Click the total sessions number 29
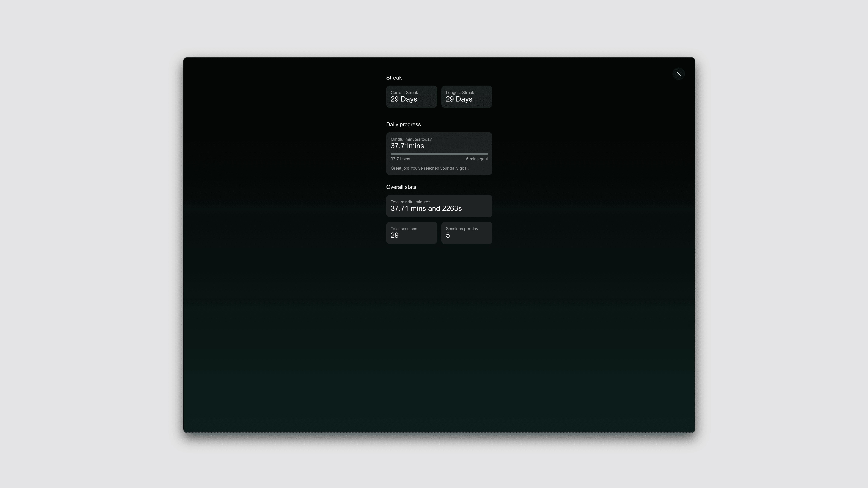 (x=394, y=235)
